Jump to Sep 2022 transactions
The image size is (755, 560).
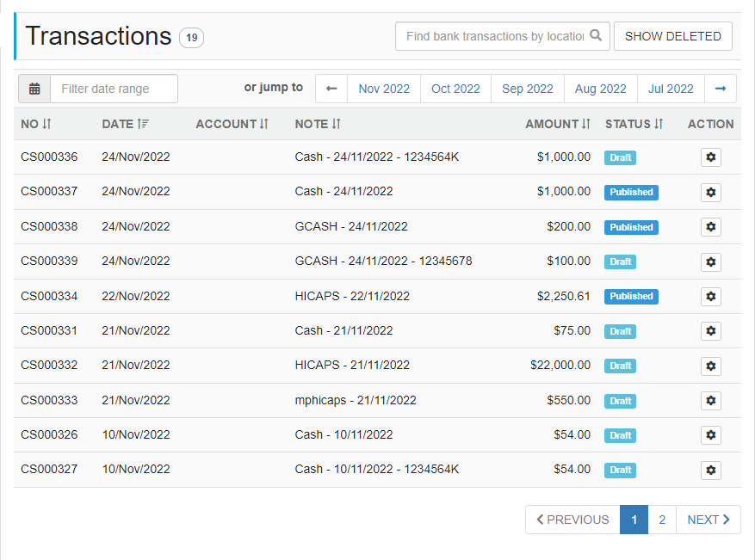click(527, 89)
